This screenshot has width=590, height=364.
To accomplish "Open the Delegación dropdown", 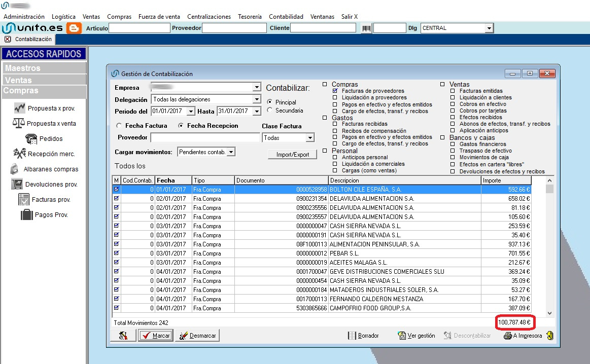I will pos(257,99).
